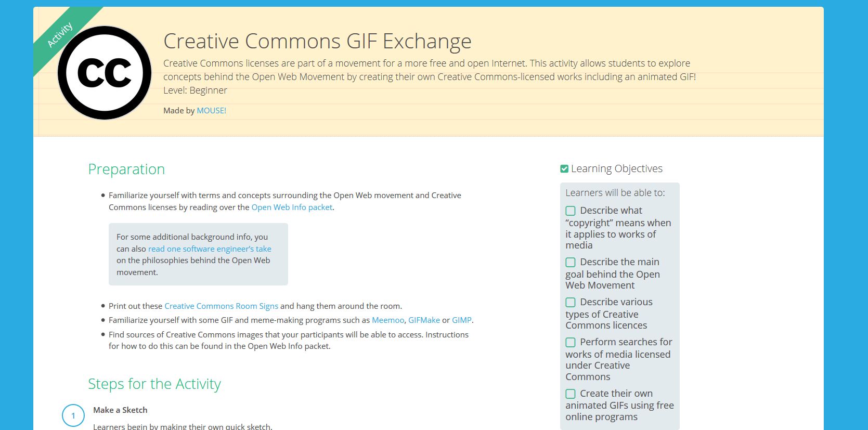The image size is (868, 430).
Task: Visit the GIMP link
Action: 462,320
